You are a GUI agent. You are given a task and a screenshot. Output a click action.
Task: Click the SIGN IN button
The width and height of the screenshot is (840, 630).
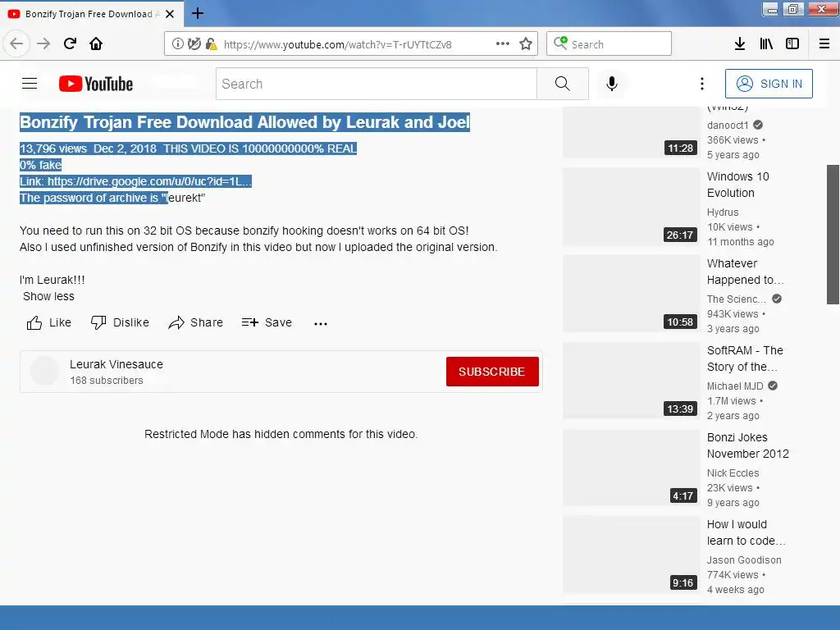coord(769,84)
